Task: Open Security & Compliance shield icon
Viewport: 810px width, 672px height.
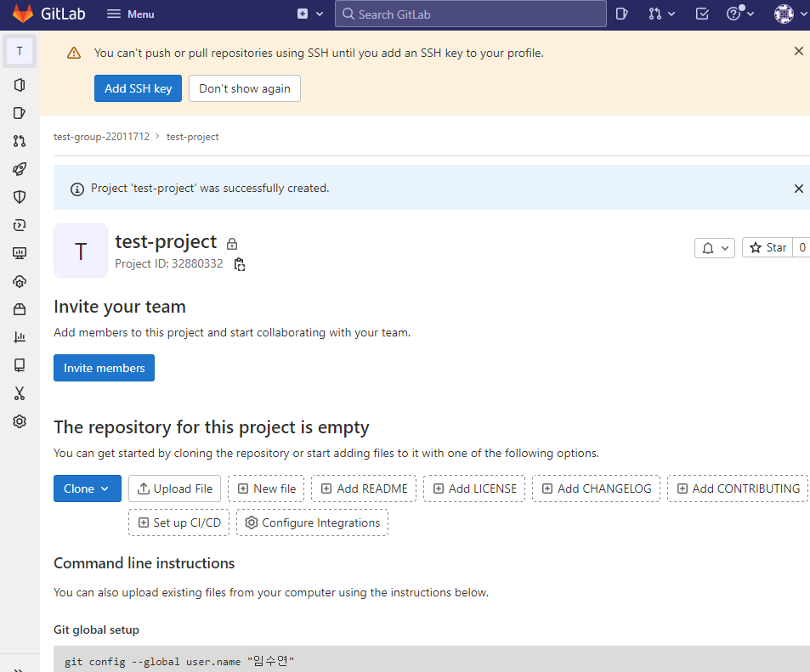Action: (x=20, y=197)
